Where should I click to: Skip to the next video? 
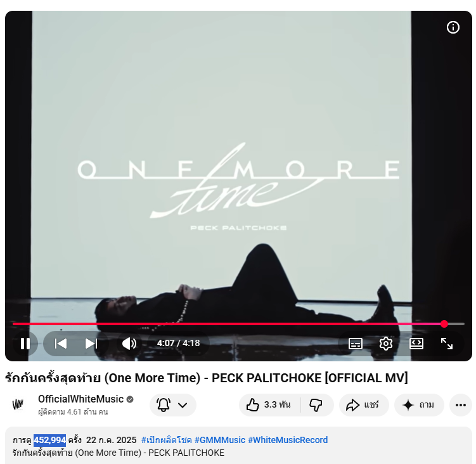tap(91, 344)
